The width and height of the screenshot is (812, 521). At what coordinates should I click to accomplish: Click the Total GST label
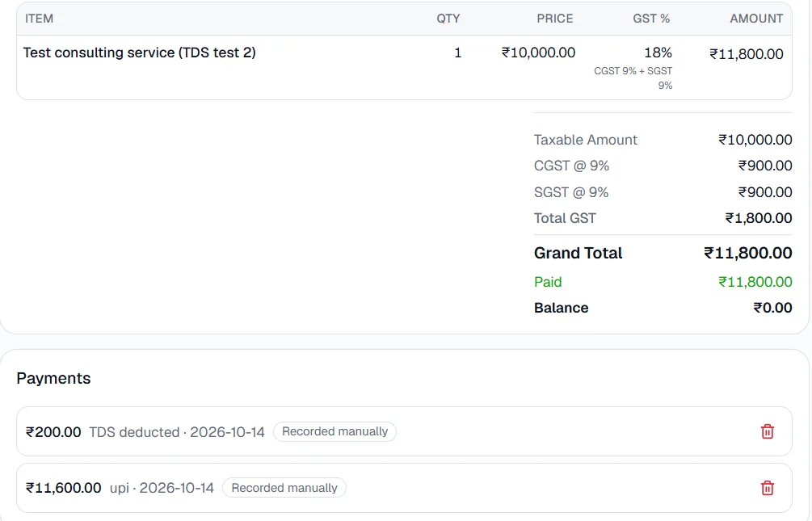[565, 218]
